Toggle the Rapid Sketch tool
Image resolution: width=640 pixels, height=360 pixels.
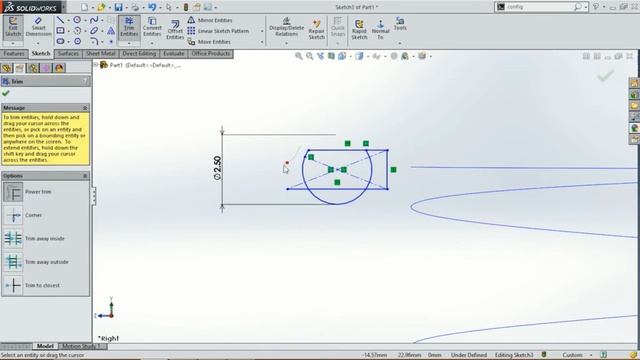point(359,29)
